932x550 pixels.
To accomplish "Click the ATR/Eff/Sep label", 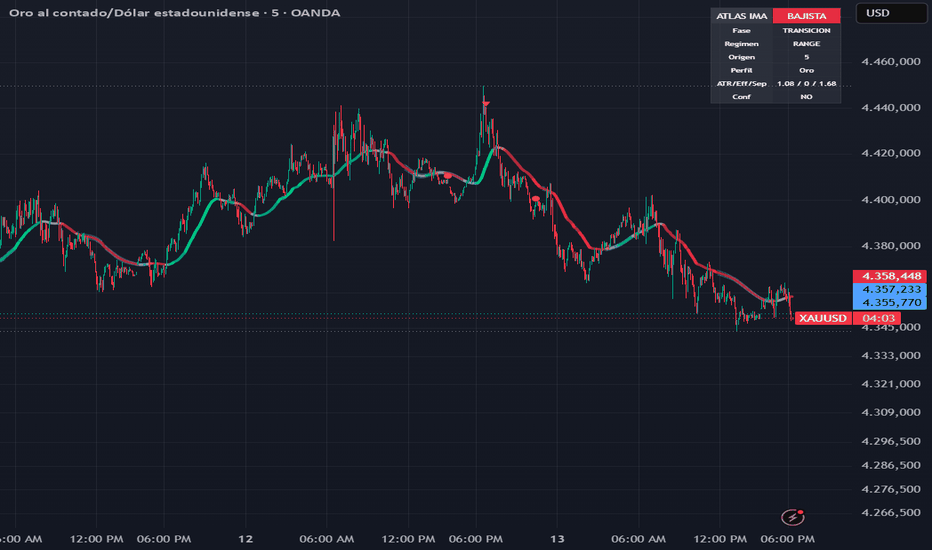I will pyautogui.click(x=741, y=83).
